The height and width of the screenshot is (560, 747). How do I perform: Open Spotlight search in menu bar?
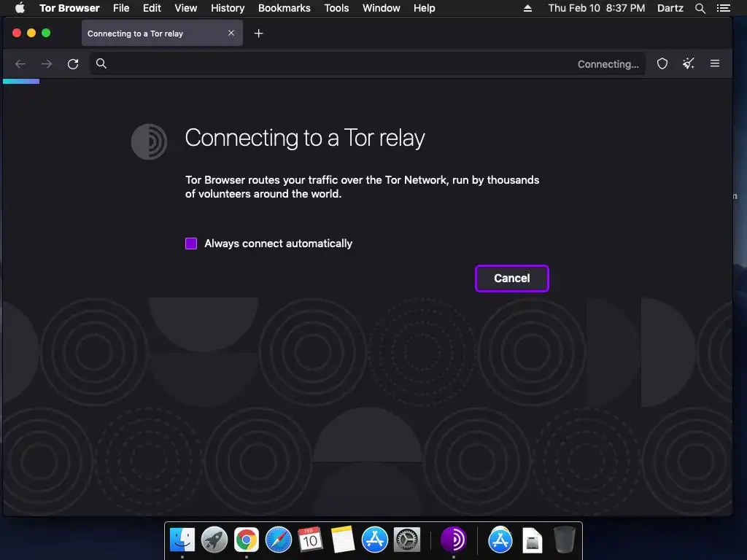click(700, 8)
